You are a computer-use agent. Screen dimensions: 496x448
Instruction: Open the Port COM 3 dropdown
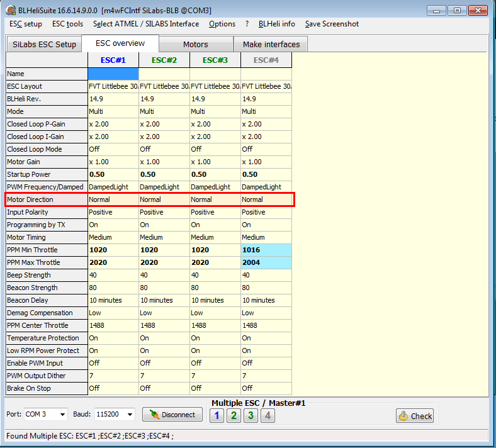46,415
